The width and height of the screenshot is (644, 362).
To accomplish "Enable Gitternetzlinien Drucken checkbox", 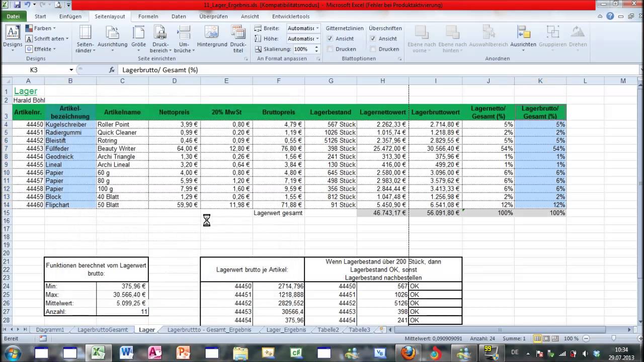I will [x=330, y=49].
